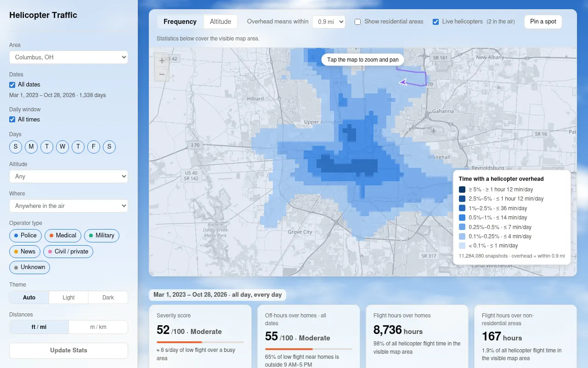588x368 pixels.
Task: Zoom out the map with minus icon
Action: pos(162,74)
